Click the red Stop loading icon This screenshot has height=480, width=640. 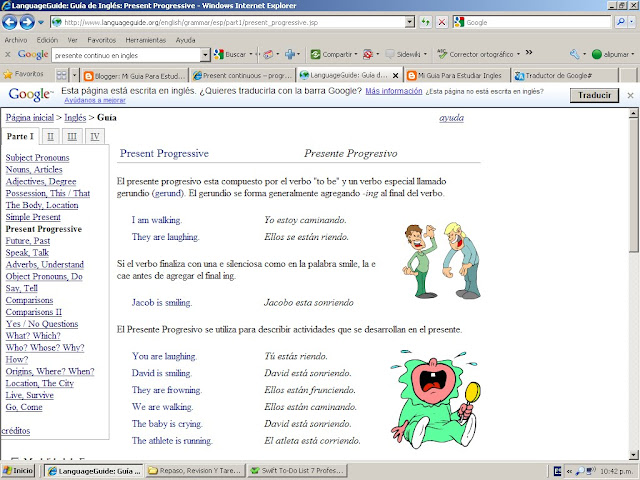pyautogui.click(x=442, y=22)
